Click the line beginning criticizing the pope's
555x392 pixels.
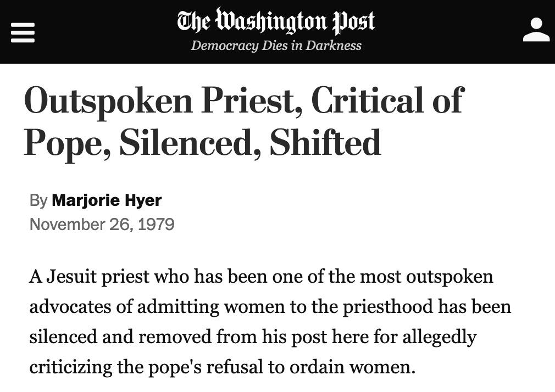pyautogui.click(x=223, y=367)
